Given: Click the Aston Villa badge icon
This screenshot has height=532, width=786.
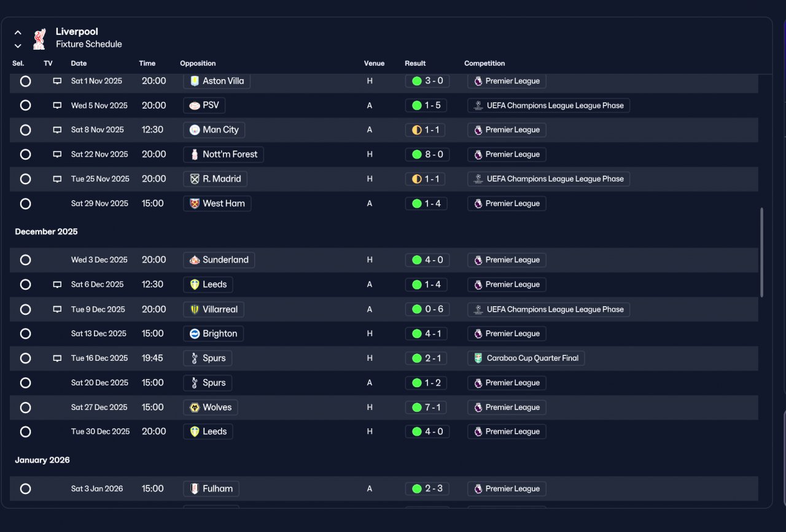Looking at the screenshot, I should [195, 81].
